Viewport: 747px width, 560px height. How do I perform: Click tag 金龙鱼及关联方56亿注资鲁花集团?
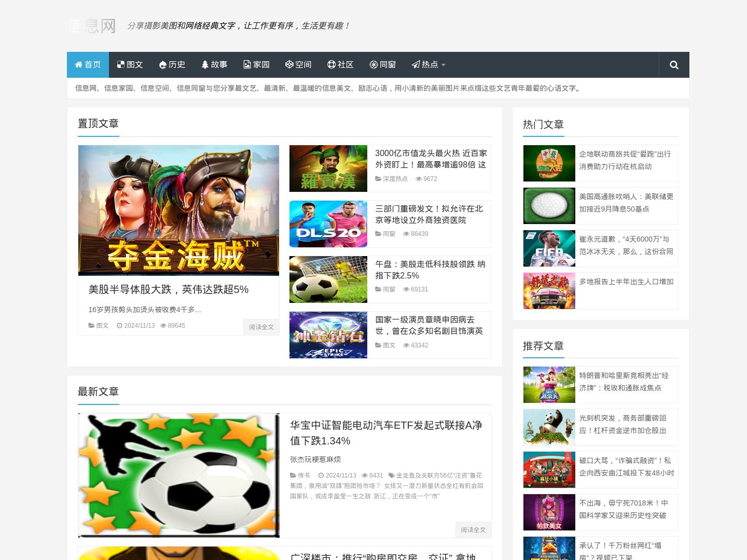[386, 481]
